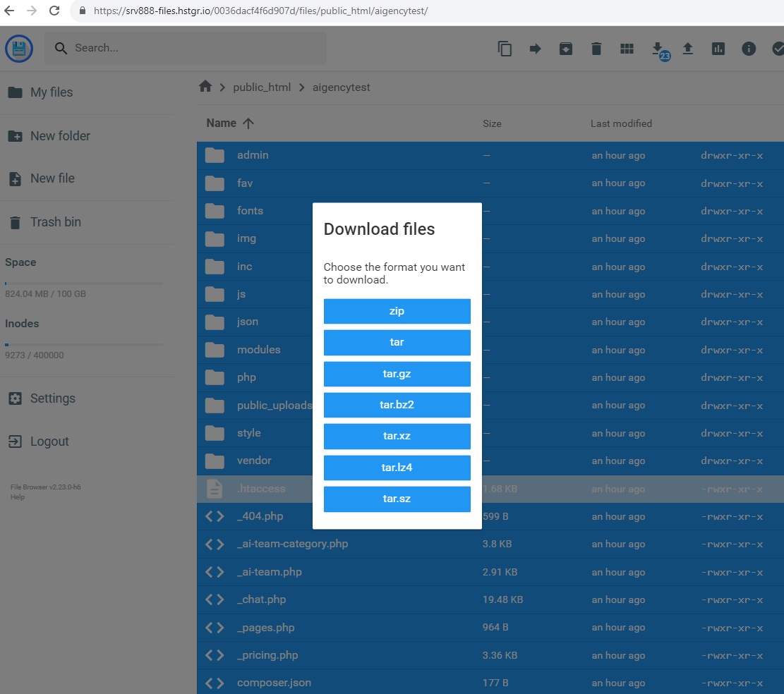Go to home directory breadcrumb icon
Screen dimensions: 784x694
[x=205, y=87]
